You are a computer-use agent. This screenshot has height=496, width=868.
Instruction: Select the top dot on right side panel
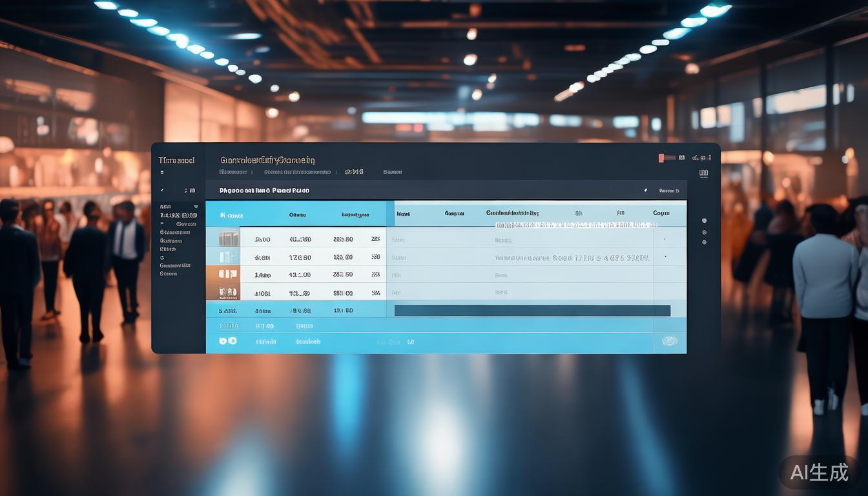tap(704, 221)
